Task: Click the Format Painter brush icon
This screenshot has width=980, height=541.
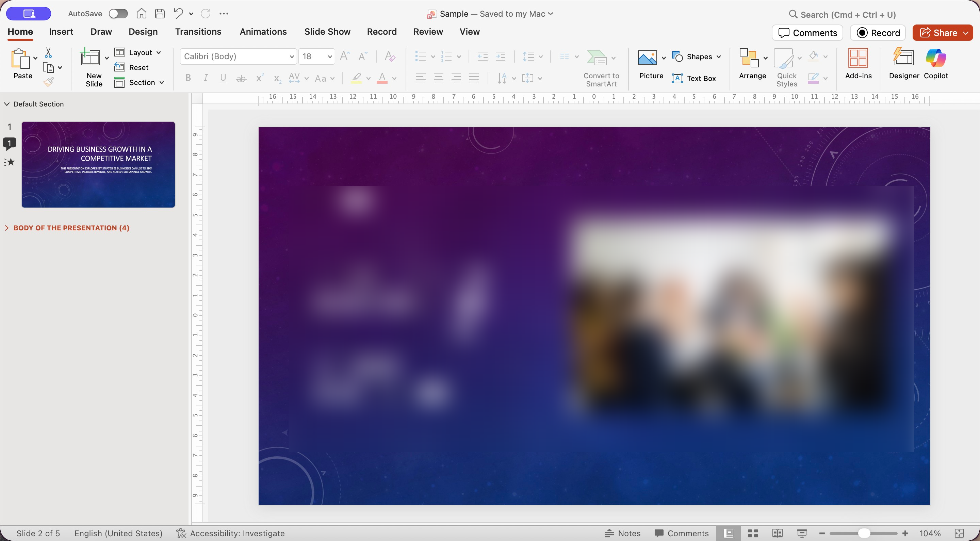Action: coord(49,82)
